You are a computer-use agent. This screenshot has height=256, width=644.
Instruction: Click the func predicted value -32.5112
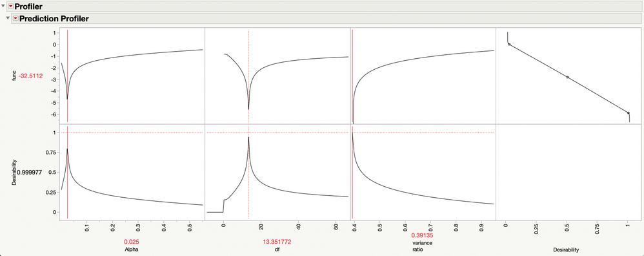point(30,76)
